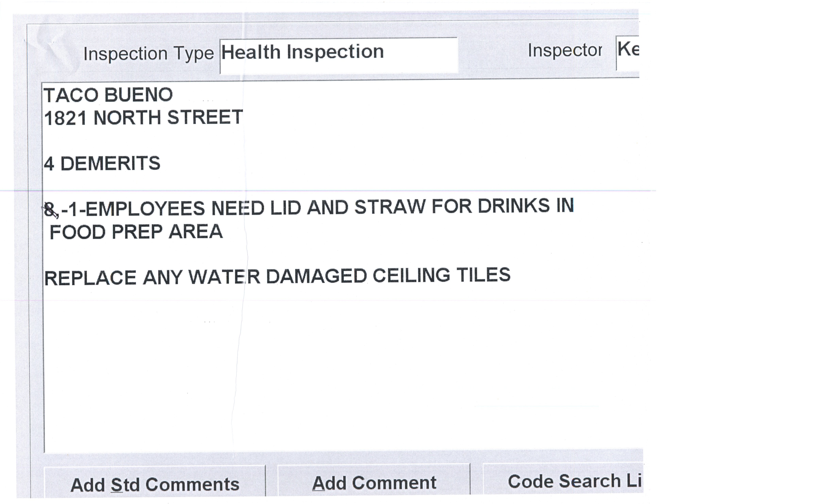Image resolution: width=830 pixels, height=504 pixels.
Task: Click the TACO BUENO line in comments
Action: click(x=108, y=95)
